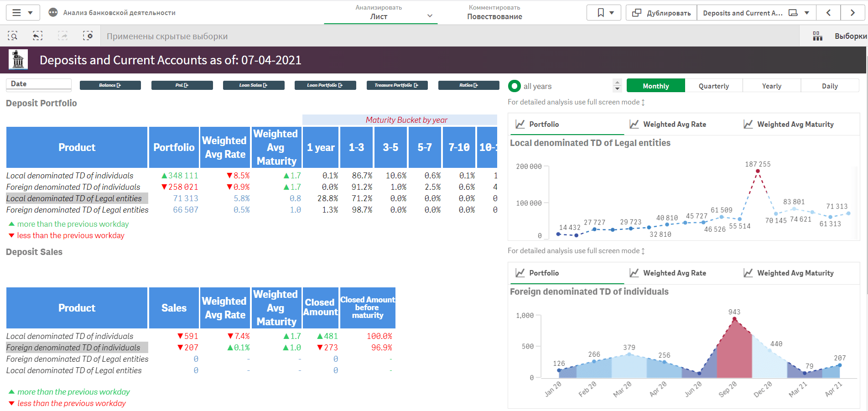Viewport: 868px width, 411px height.
Task: Click the Дублировать (Duplicate) button
Action: [x=661, y=13]
